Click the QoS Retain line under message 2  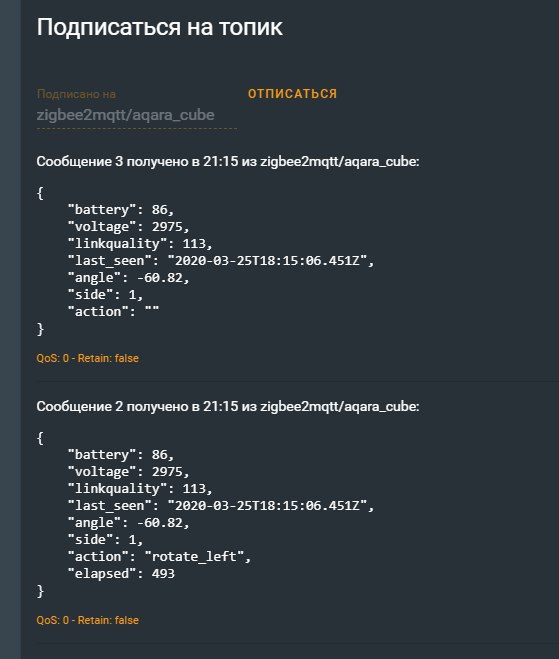click(87, 620)
